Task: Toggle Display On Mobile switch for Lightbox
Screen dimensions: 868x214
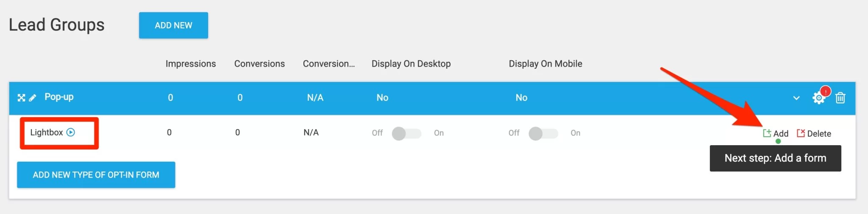Action: tap(543, 133)
